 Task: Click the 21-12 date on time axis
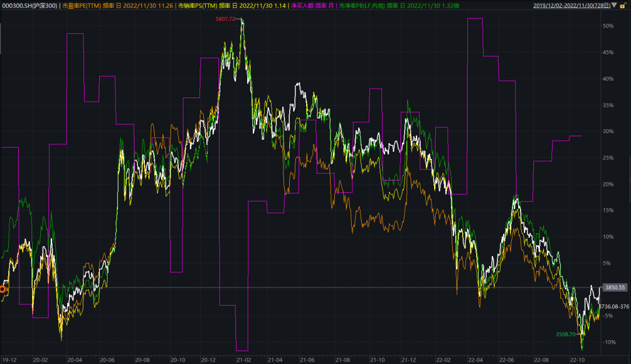click(408, 360)
